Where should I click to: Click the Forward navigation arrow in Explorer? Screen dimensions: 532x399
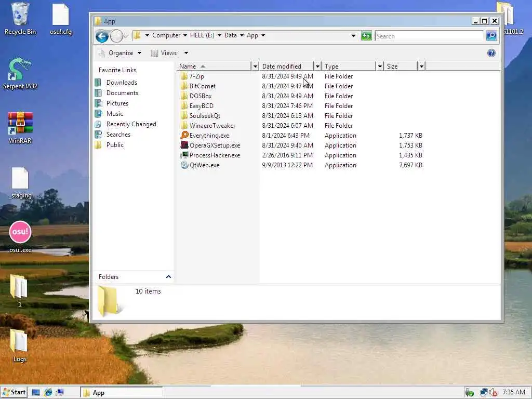coord(116,36)
